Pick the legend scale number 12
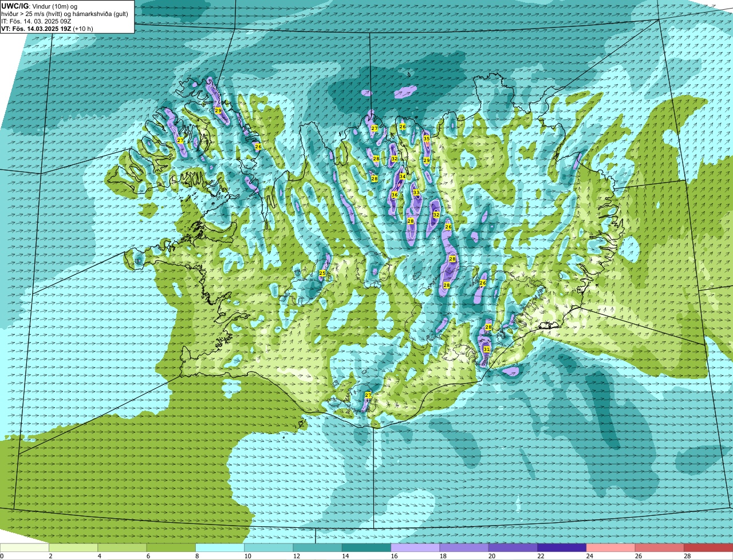Screen dimensions: 733x560 coord(296,556)
